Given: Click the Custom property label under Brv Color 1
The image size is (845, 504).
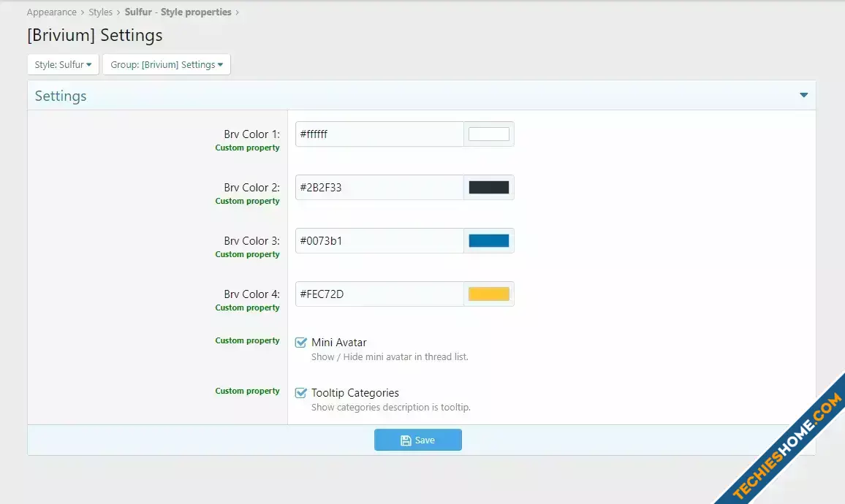Looking at the screenshot, I should point(247,148).
